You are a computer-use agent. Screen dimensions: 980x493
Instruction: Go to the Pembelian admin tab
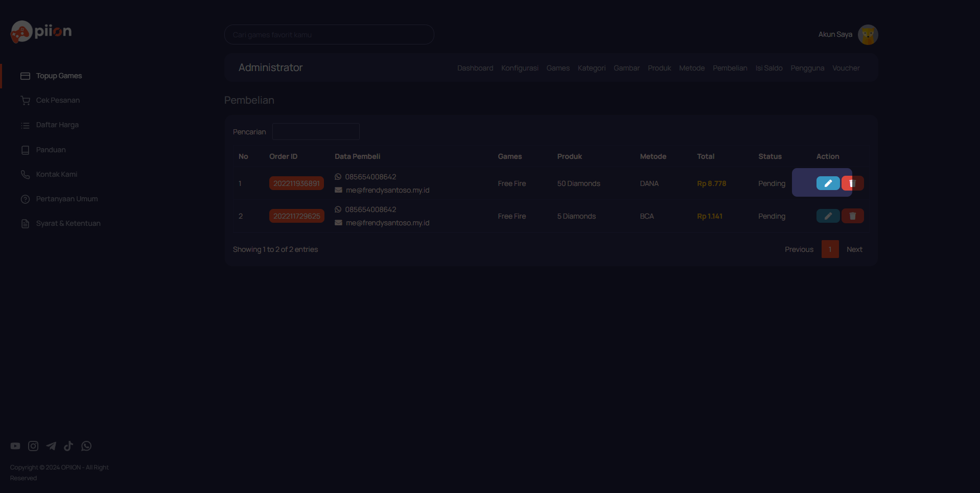[730, 68]
